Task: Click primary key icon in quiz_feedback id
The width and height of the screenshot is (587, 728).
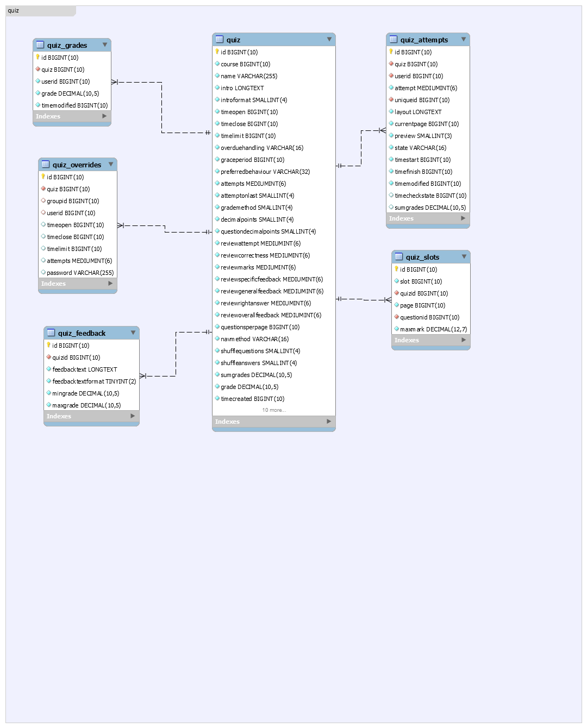Action: pos(48,345)
